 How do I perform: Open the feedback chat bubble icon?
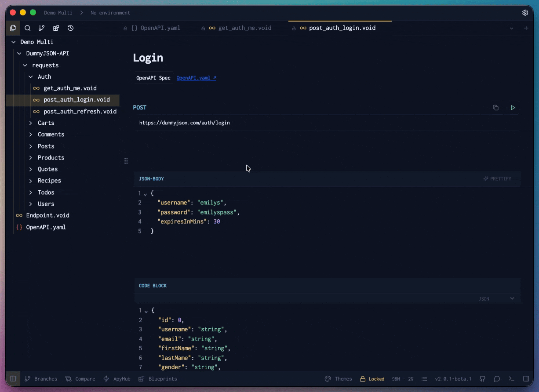(x=497, y=379)
